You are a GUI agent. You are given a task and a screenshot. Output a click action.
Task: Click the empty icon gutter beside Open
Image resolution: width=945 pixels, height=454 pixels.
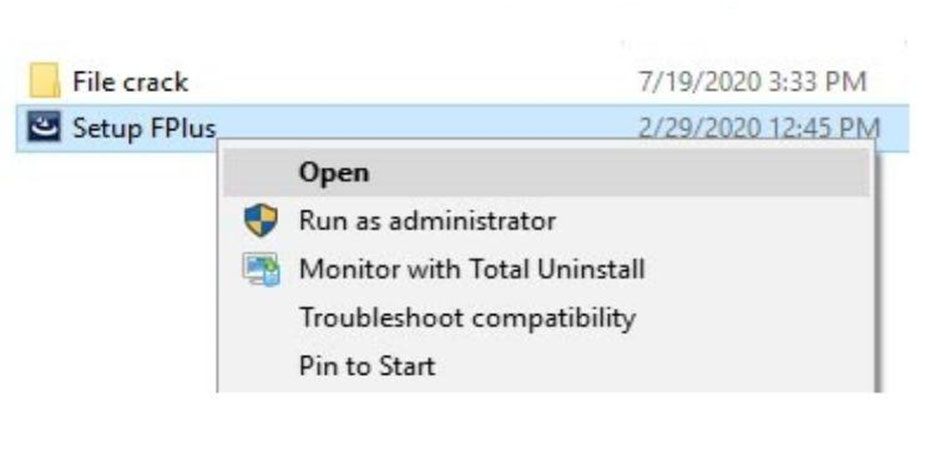261,172
